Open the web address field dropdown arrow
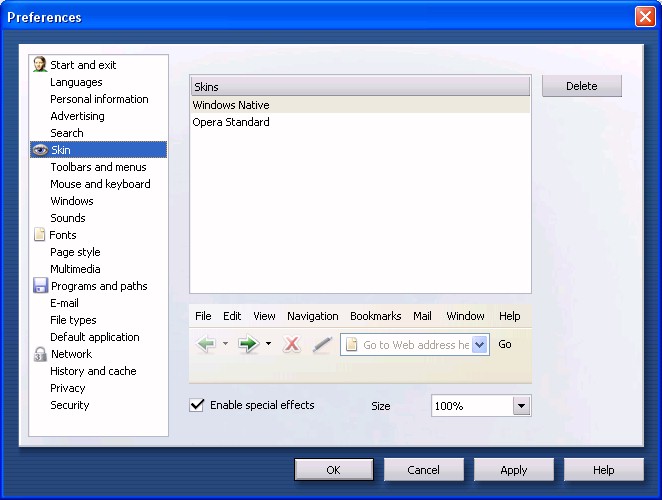Image resolution: width=662 pixels, height=500 pixels. 480,344
